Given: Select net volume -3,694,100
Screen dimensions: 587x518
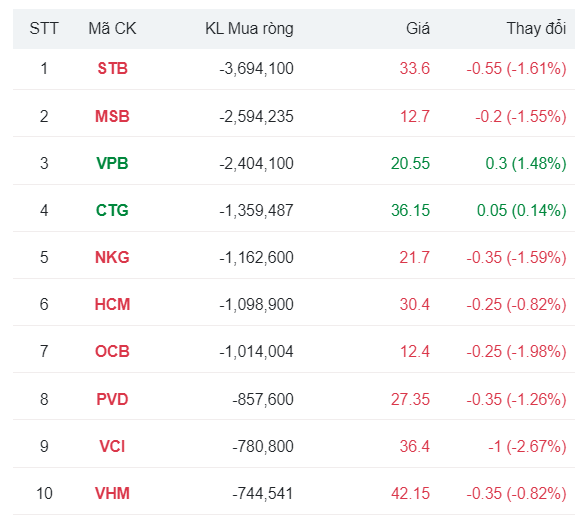Looking at the screenshot, I should [256, 69].
